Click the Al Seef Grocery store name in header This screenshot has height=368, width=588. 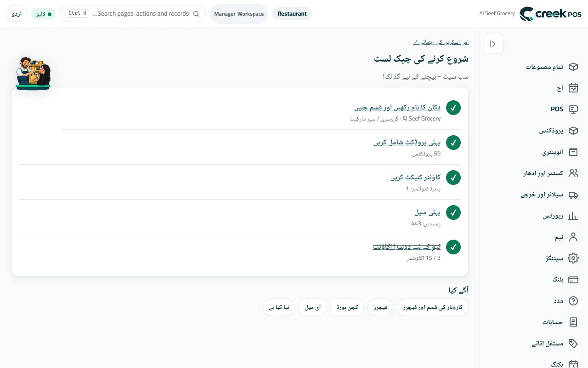click(x=497, y=14)
